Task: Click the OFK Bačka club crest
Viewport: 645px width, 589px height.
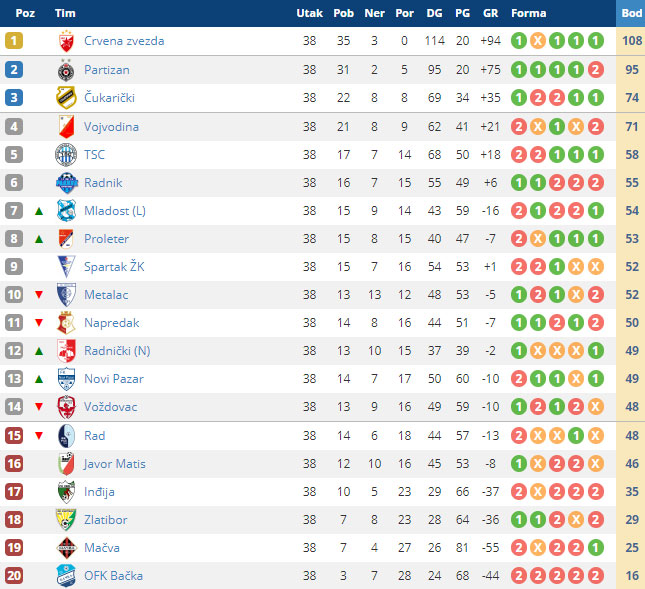Action: [66, 576]
